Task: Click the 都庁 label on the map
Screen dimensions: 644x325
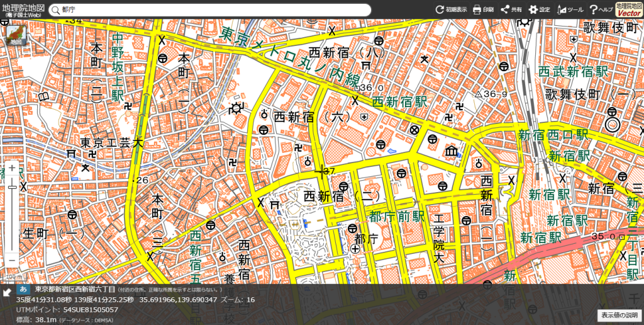Action: [x=365, y=239]
